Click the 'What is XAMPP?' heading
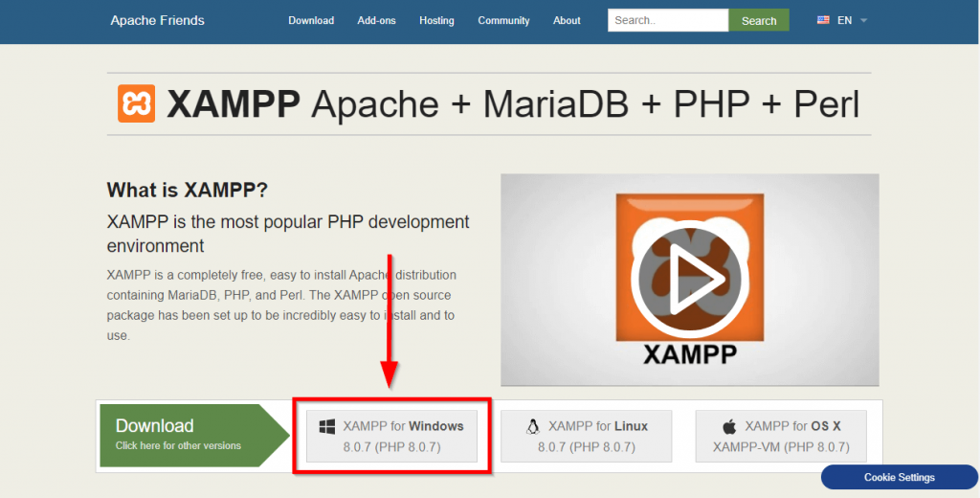The image size is (980, 498). [x=187, y=190]
